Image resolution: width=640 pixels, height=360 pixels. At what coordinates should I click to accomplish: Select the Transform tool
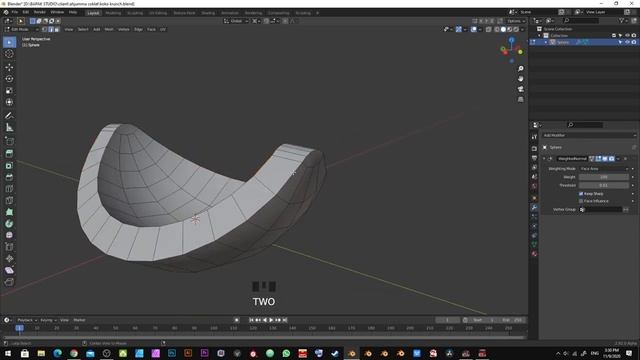point(9,102)
